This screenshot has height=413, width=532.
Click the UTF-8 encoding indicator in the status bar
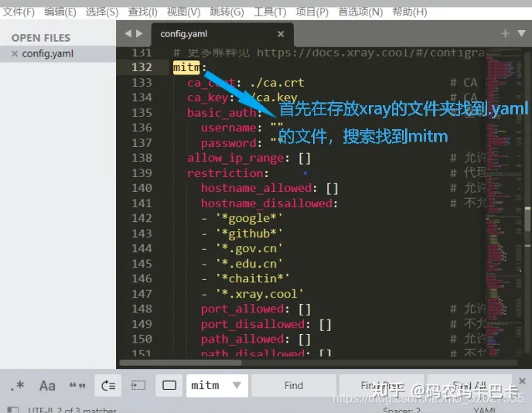(39, 410)
